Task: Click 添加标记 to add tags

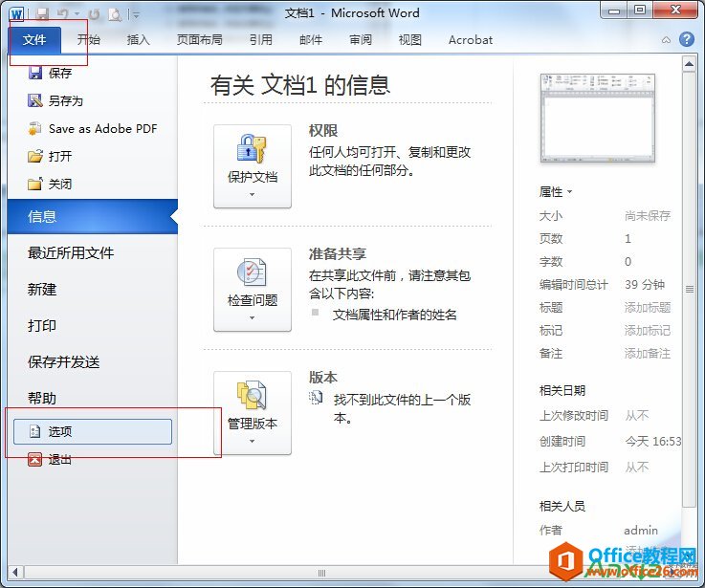Action: coord(648,331)
